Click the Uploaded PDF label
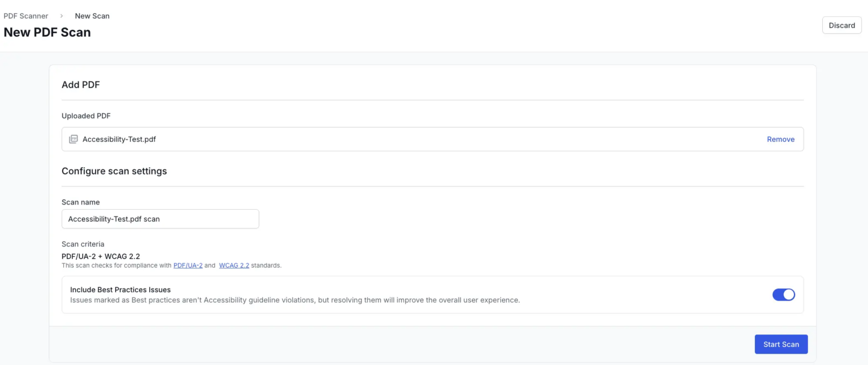 86,115
